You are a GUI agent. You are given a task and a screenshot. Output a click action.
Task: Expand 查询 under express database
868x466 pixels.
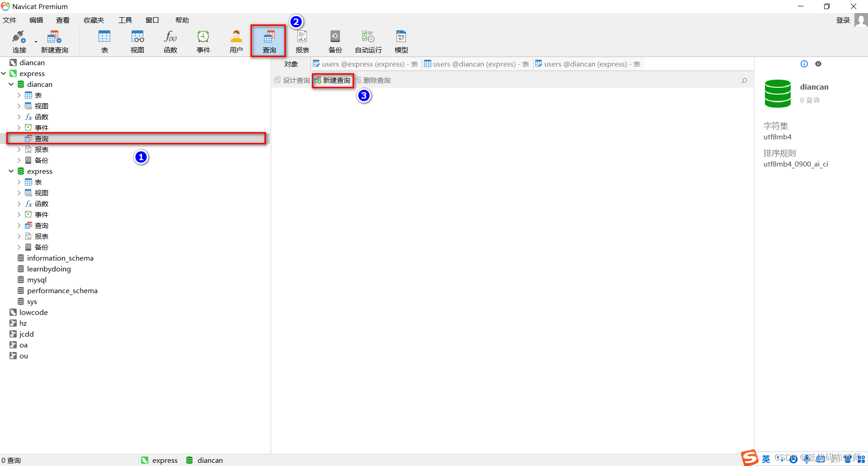click(x=19, y=225)
